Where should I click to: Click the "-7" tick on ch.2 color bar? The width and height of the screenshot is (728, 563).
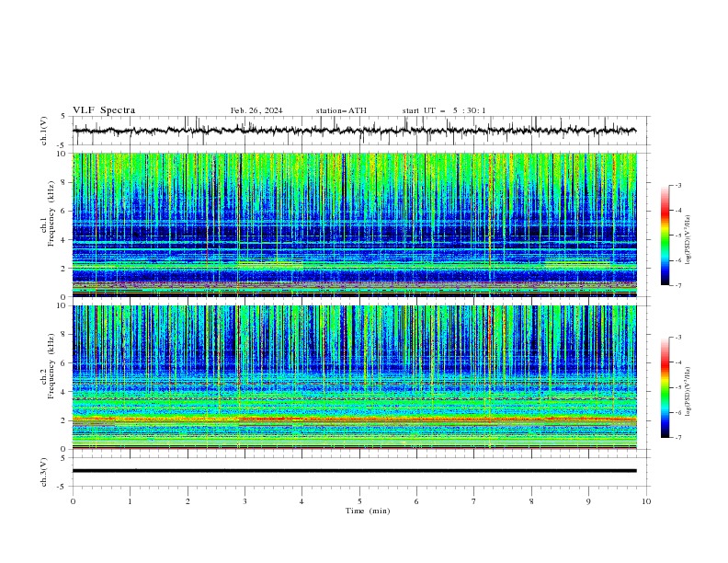(678, 437)
